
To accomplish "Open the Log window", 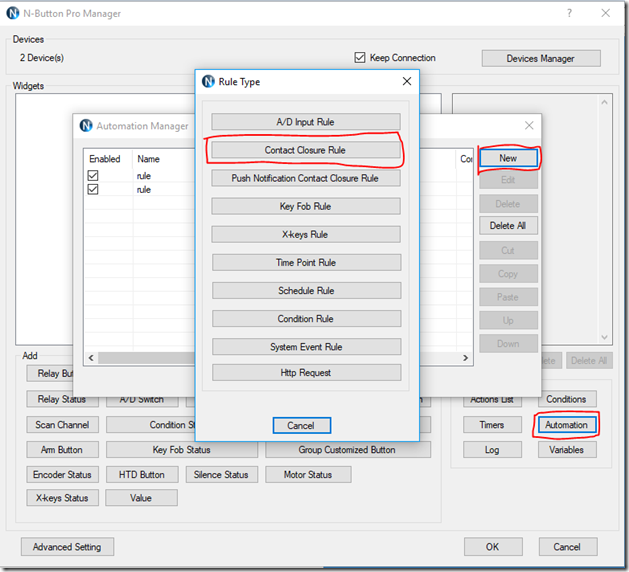I will click(492, 450).
